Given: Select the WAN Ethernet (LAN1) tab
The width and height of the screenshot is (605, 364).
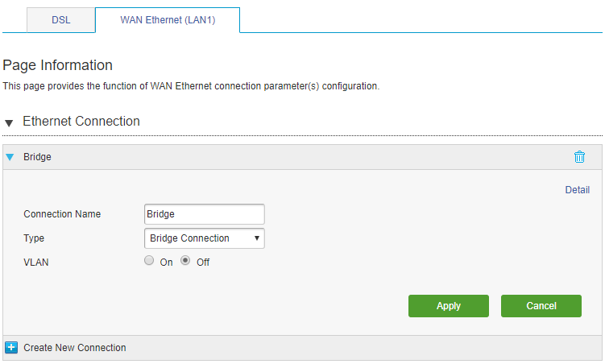Looking at the screenshot, I should pyautogui.click(x=168, y=20).
